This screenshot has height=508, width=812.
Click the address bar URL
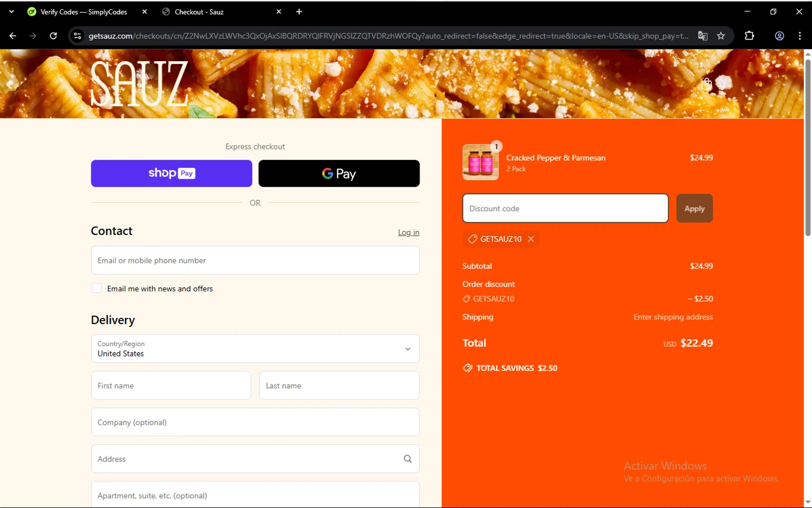pos(388,36)
